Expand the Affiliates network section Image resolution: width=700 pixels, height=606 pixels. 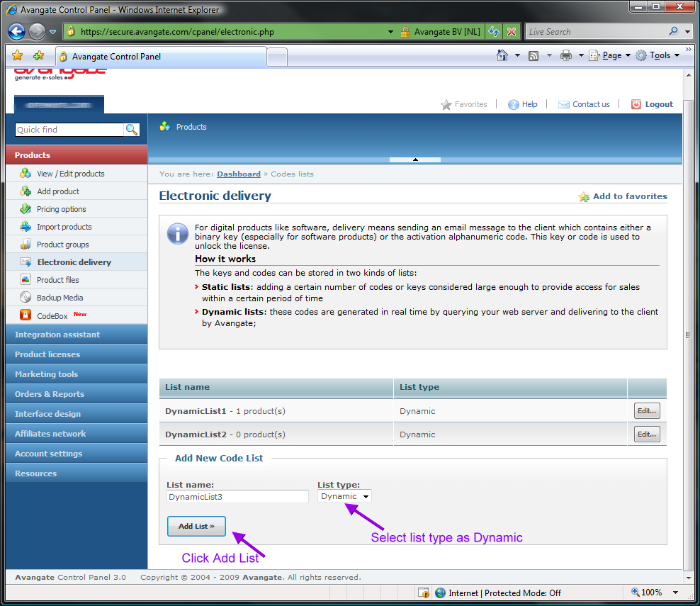pyautogui.click(x=77, y=434)
